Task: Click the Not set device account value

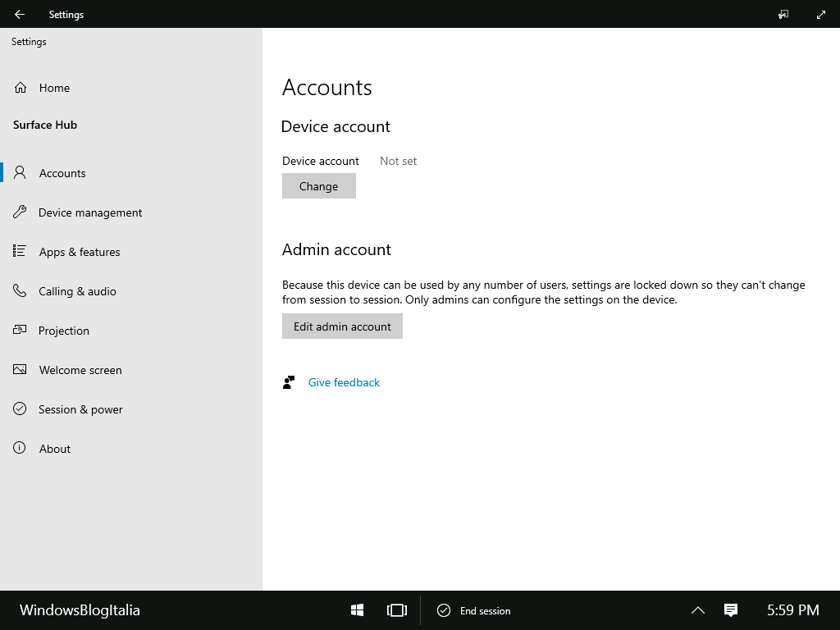Action: tap(398, 161)
